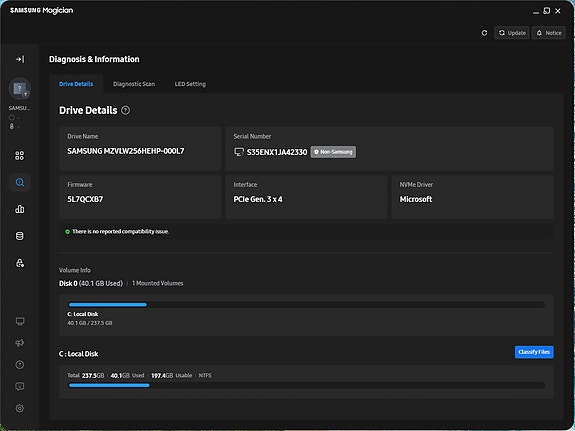Switch to the LED Setting tab
This screenshot has width=575, height=431.
pos(190,84)
